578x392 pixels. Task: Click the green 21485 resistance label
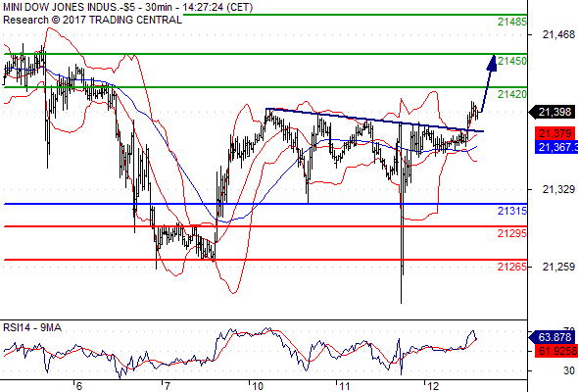point(512,22)
